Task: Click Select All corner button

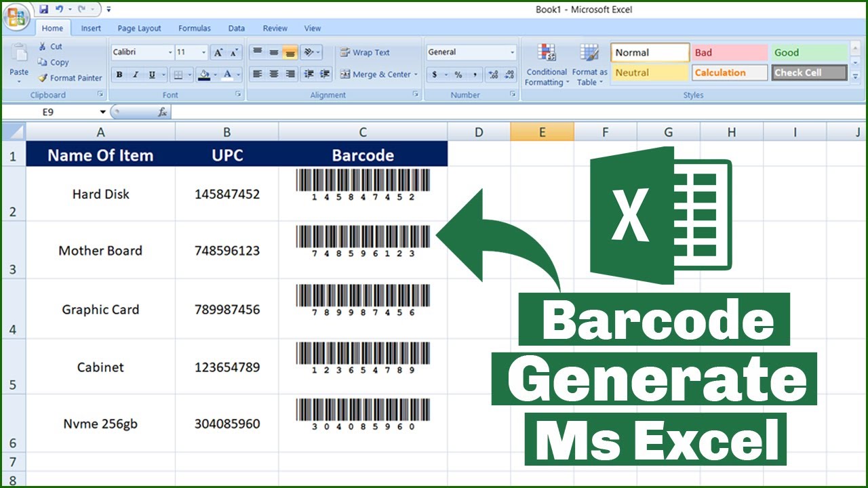Action: click(x=14, y=131)
